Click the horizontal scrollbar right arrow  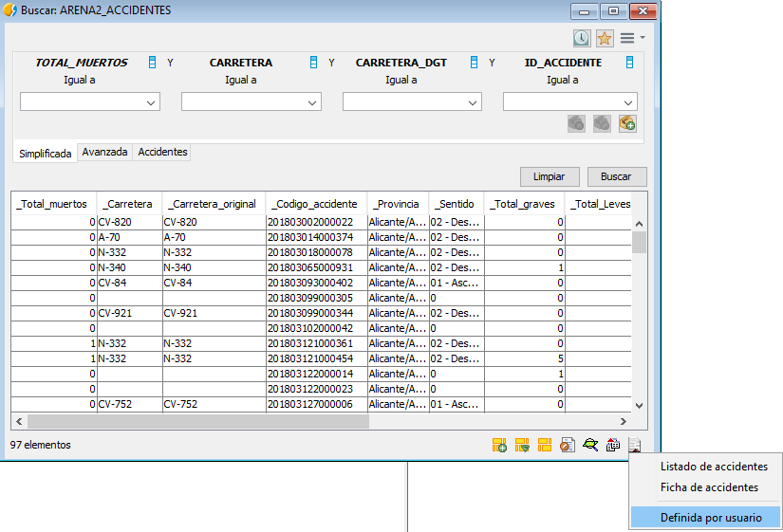(624, 422)
